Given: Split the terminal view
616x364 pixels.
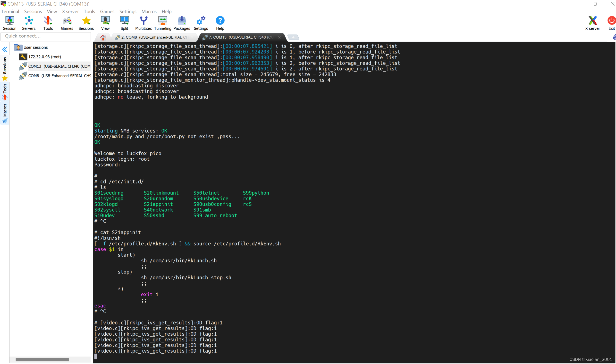Looking at the screenshot, I should 124,23.
